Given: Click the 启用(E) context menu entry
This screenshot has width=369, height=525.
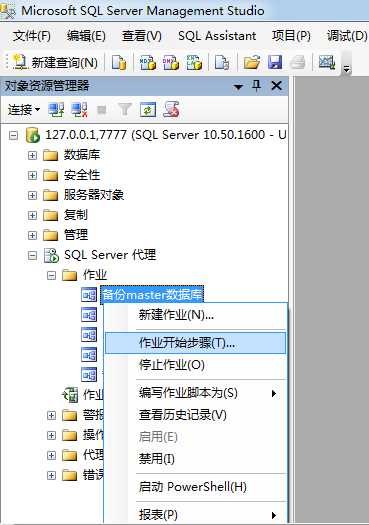Looking at the screenshot, I should pyautogui.click(x=196, y=437).
